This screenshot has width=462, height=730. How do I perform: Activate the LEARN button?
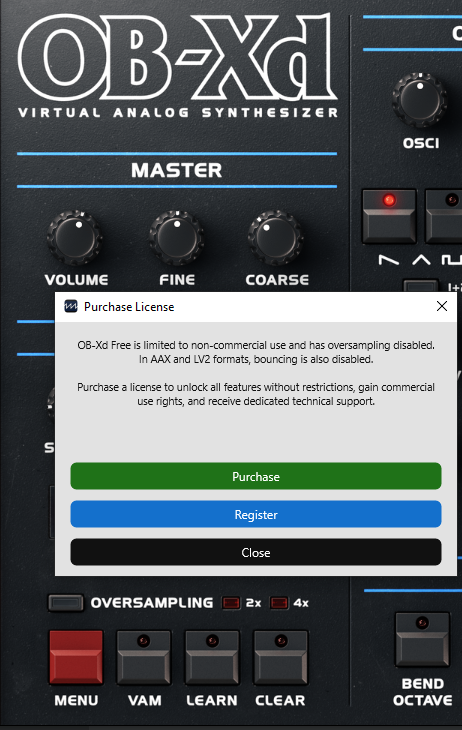[212, 657]
